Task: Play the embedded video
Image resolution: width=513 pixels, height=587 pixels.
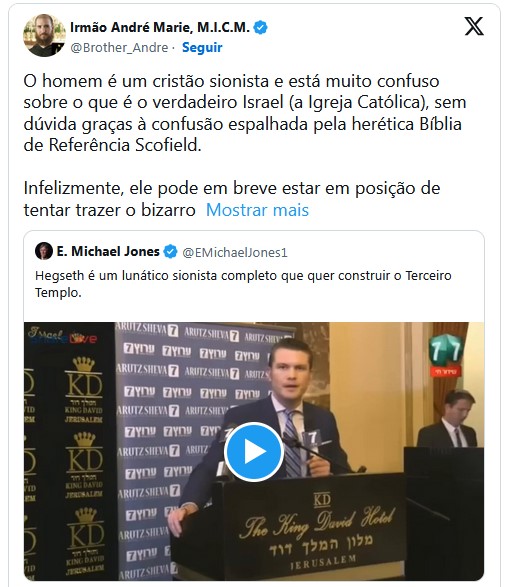Action: pos(254,452)
